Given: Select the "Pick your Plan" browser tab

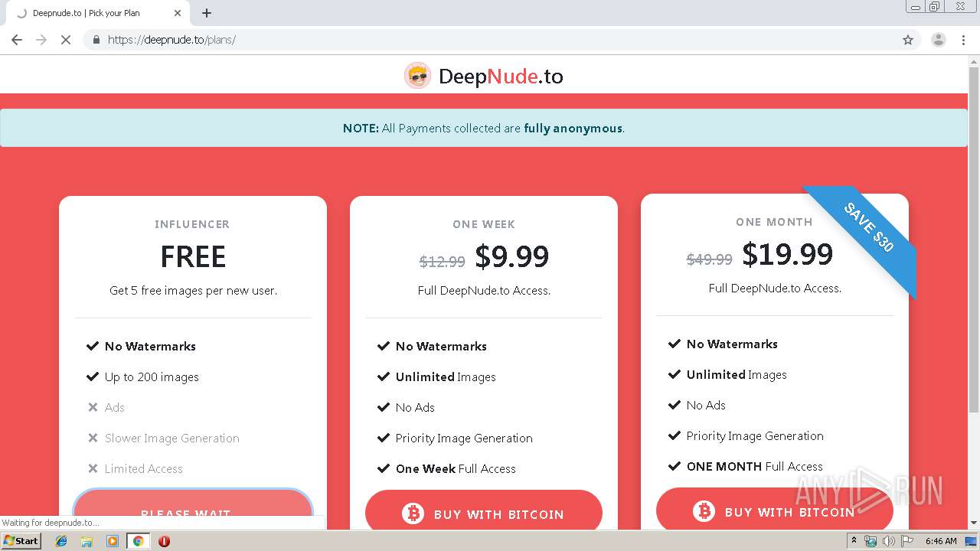Looking at the screenshot, I should [92, 13].
